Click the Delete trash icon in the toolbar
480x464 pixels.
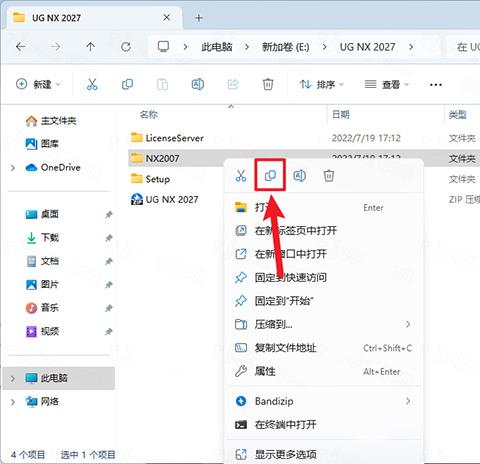coord(268,84)
